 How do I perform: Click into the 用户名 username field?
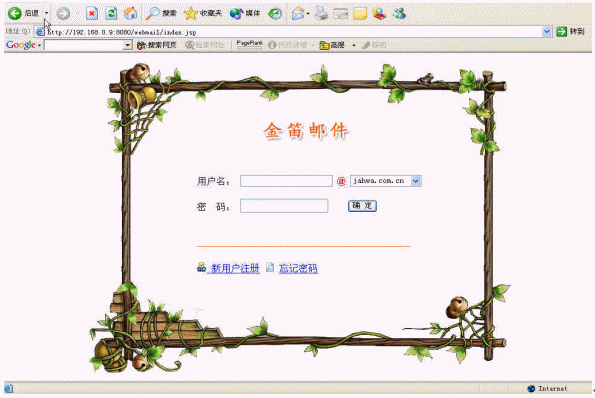(x=286, y=181)
